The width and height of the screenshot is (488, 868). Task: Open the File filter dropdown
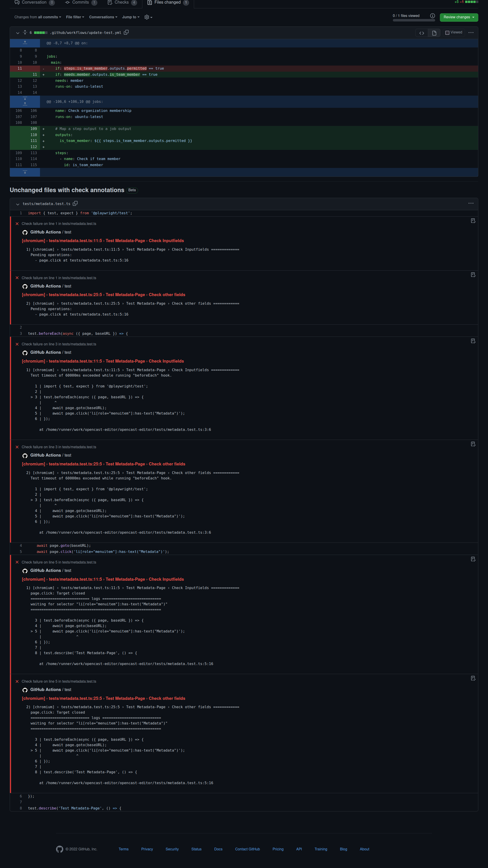click(74, 17)
